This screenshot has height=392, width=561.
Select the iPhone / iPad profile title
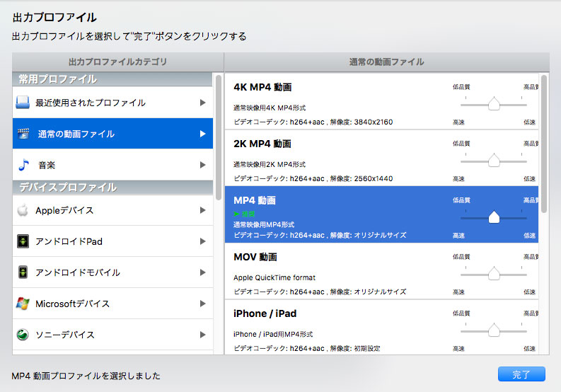point(265,313)
